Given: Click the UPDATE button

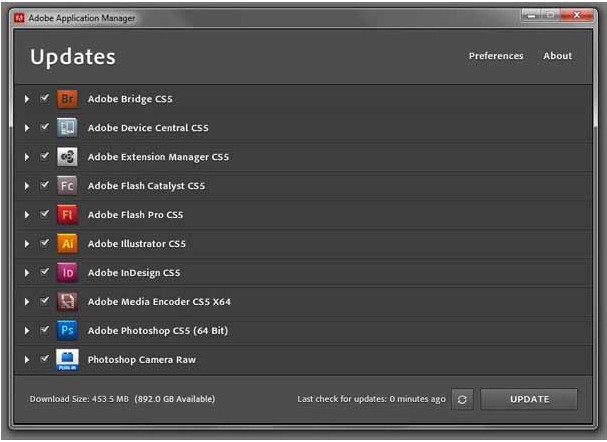Looking at the screenshot, I should 529,399.
